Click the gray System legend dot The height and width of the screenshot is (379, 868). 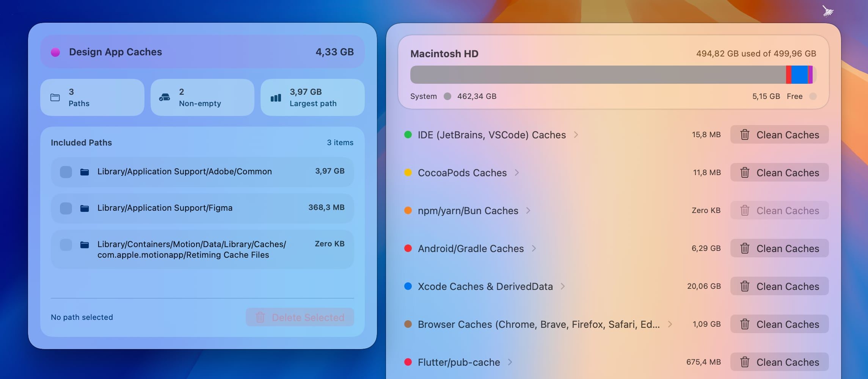coord(447,96)
